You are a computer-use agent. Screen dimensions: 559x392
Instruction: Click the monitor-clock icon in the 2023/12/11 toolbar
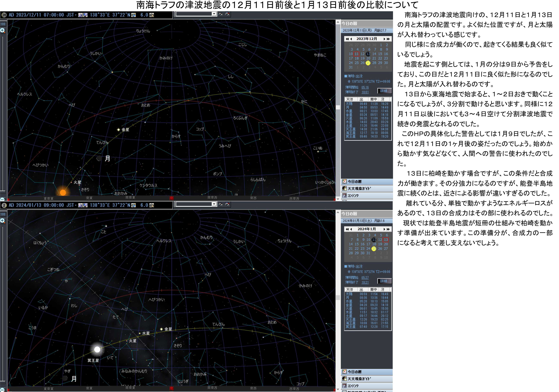[x=85, y=15]
